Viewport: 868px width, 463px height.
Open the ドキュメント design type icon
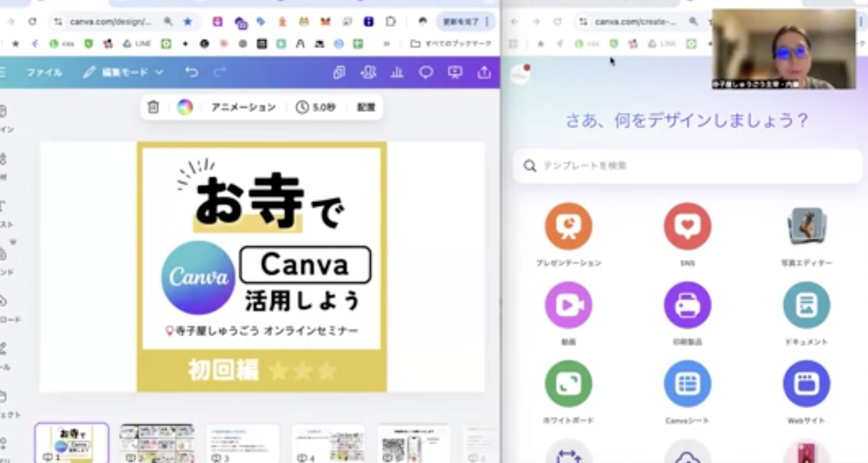(806, 305)
